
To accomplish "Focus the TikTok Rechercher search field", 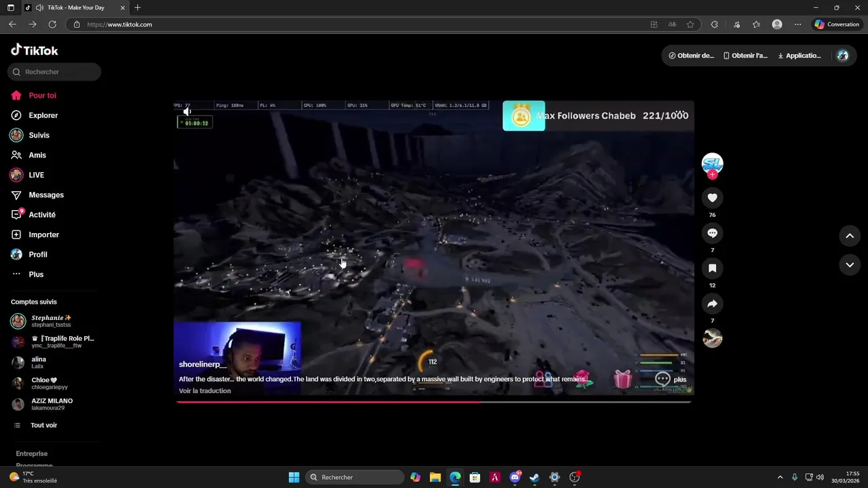I will click(x=54, y=72).
